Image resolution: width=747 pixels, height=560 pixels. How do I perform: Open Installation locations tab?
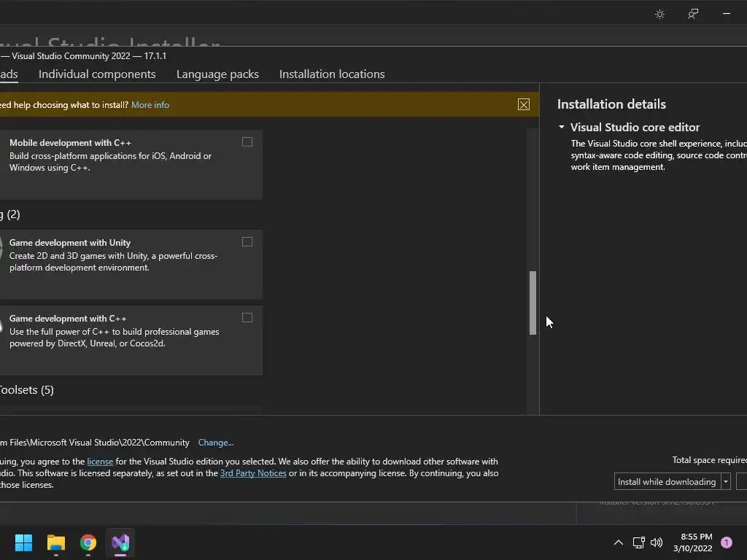tap(332, 74)
